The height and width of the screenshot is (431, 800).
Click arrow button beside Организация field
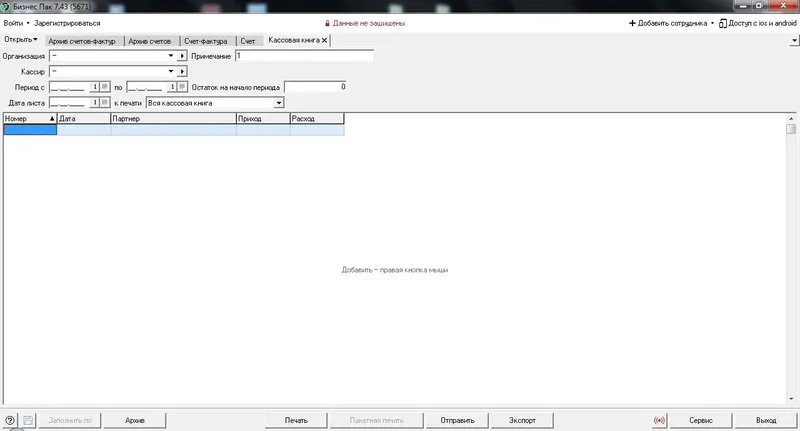click(x=182, y=56)
